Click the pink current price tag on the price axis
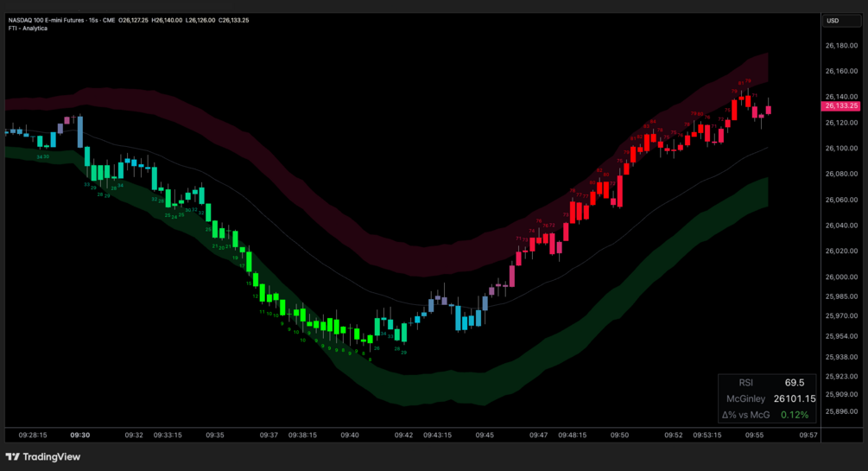The width and height of the screenshot is (868, 471). coord(840,105)
